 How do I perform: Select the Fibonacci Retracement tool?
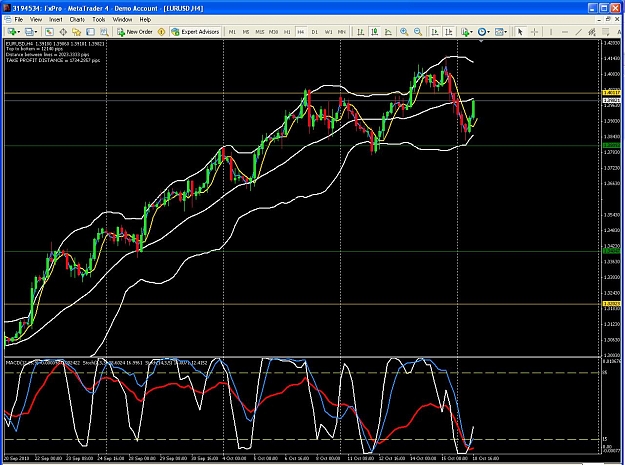click(x=606, y=32)
